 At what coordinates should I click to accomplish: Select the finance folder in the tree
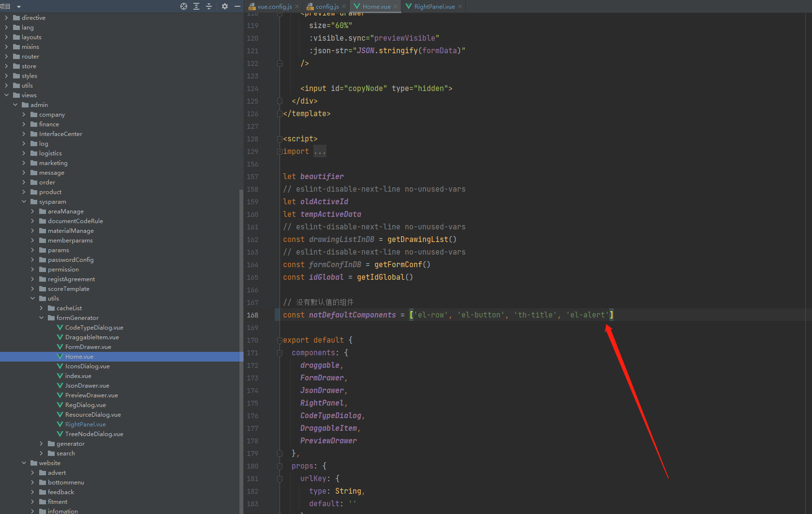pyautogui.click(x=49, y=124)
